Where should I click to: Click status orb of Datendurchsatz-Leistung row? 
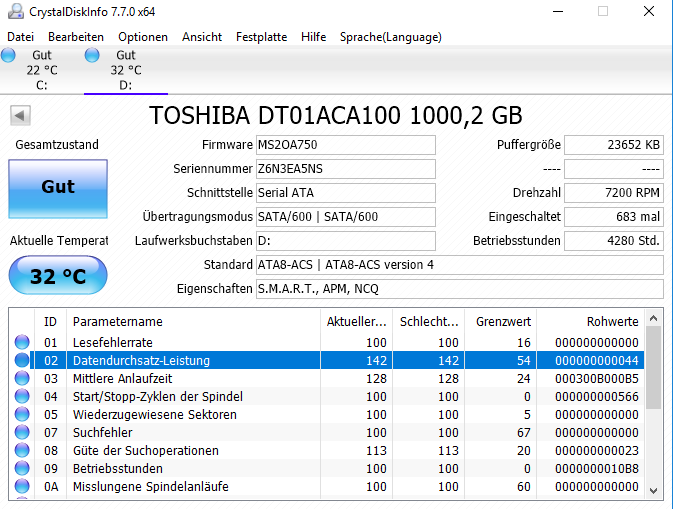tap(22, 360)
